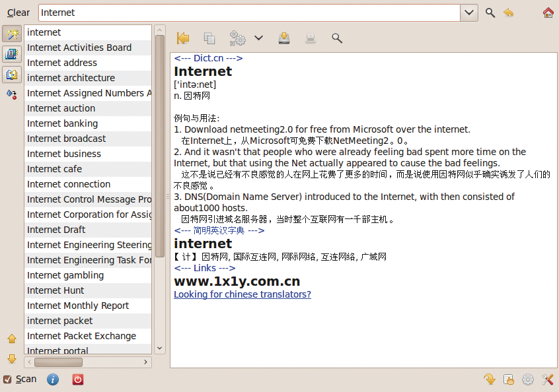Select 'Internet Packet Exchange' entry
This screenshot has width=559, height=392.
[x=88, y=336]
